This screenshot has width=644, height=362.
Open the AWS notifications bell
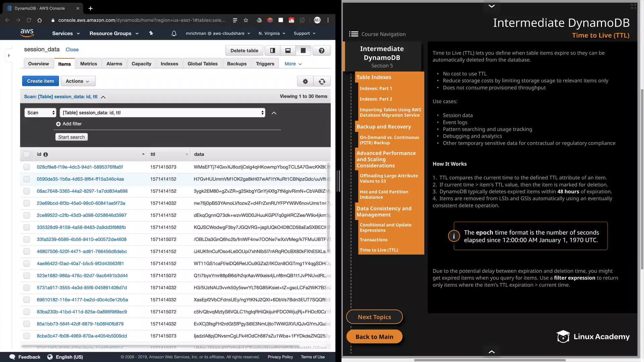click(x=174, y=34)
